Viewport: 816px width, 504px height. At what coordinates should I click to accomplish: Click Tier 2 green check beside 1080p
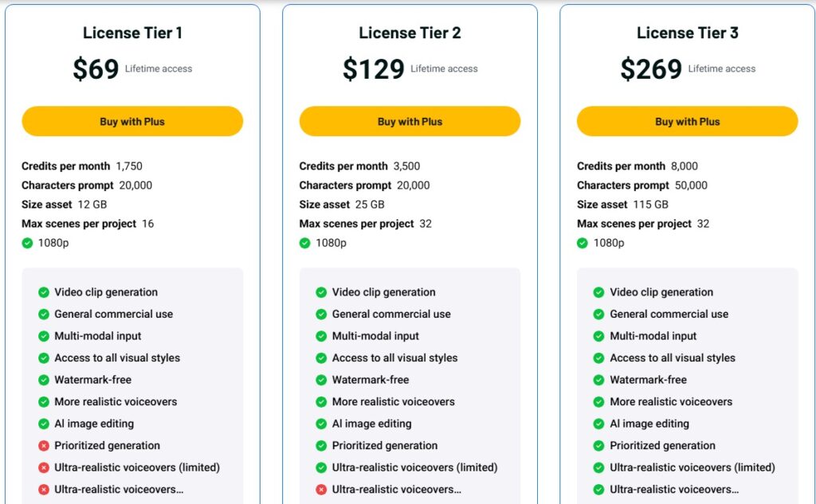304,243
